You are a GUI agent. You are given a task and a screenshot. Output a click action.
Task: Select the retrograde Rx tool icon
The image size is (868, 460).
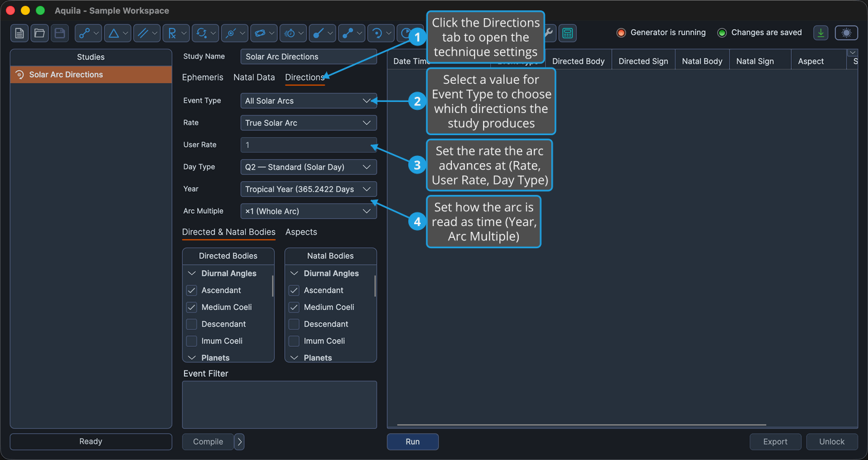tap(172, 33)
